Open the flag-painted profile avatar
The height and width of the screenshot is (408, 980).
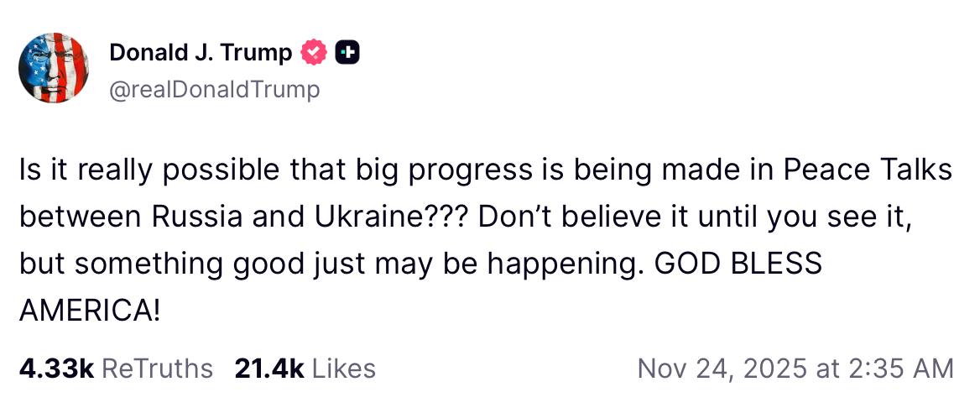coord(53,68)
